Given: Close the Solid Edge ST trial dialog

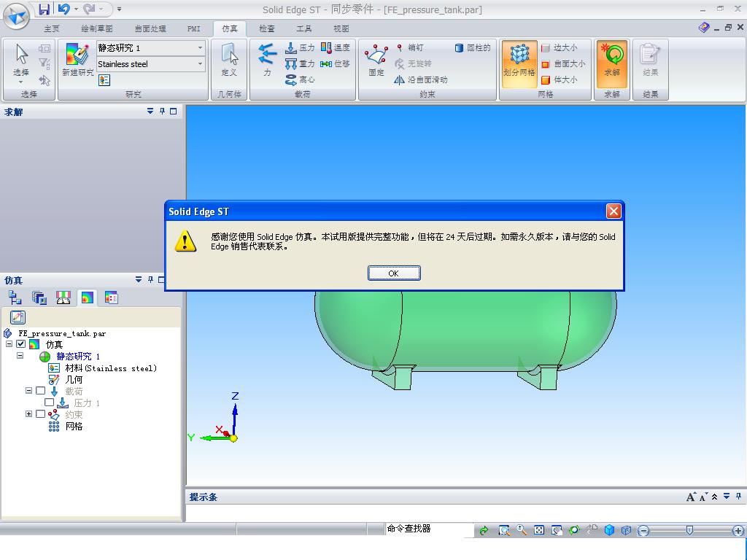Looking at the screenshot, I should pyautogui.click(x=614, y=211).
